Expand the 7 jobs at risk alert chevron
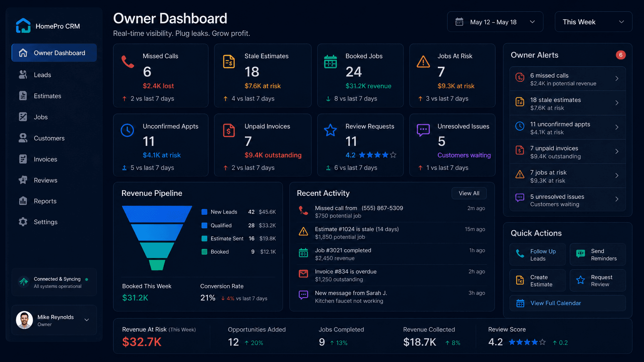The image size is (644, 362). 617,175
